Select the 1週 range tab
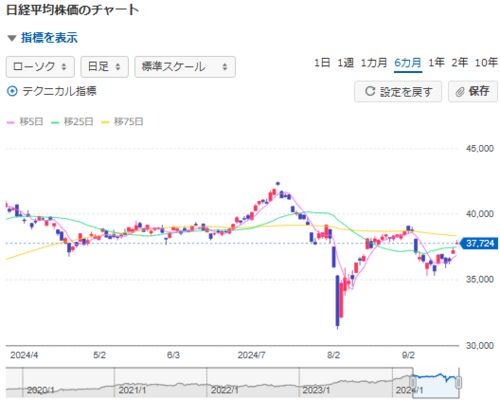 click(x=345, y=63)
